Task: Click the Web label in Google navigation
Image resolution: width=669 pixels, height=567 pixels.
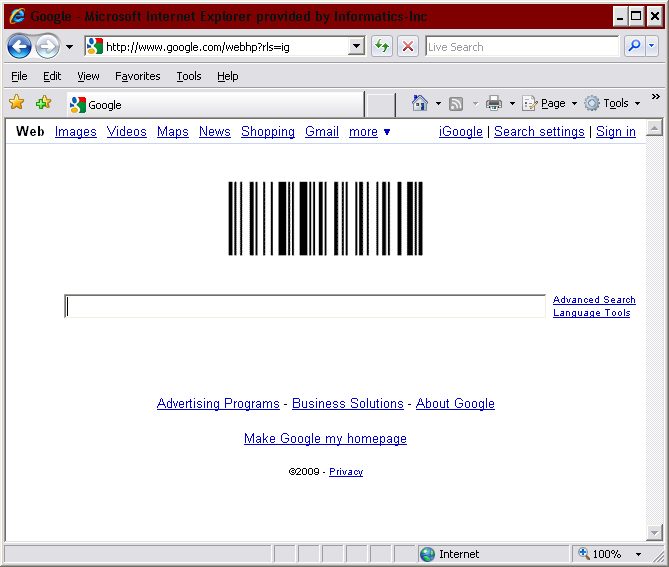Action: click(30, 131)
